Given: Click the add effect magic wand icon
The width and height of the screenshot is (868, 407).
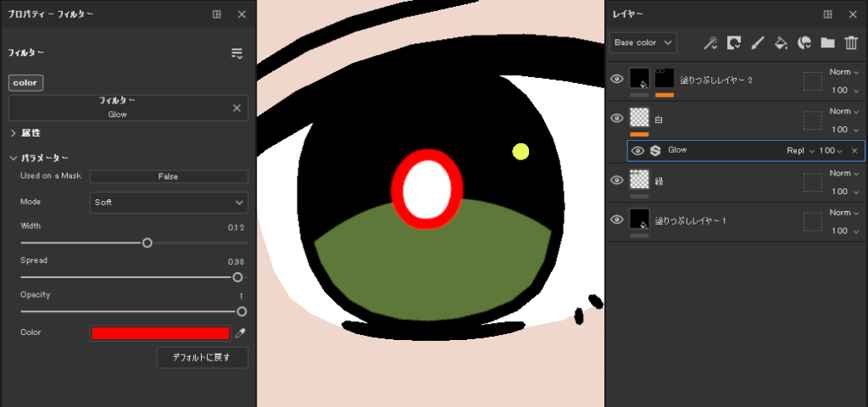Looking at the screenshot, I should coord(712,42).
